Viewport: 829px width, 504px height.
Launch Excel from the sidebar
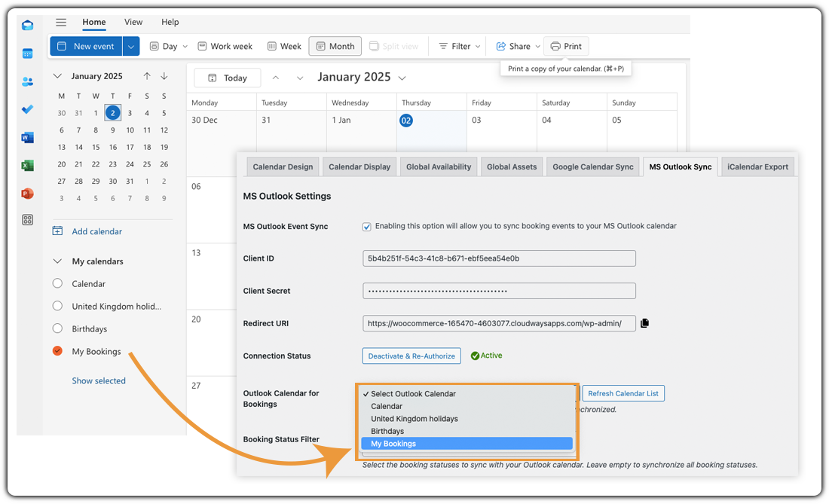point(27,165)
